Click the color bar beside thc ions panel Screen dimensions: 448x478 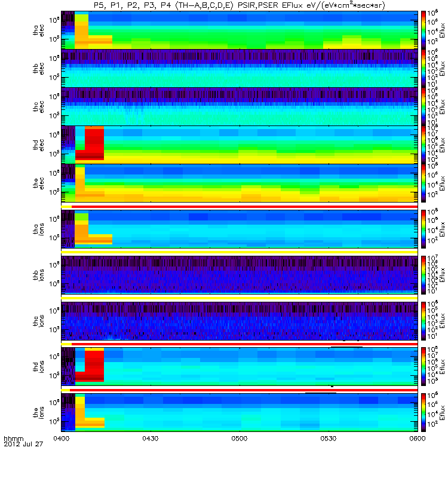click(x=424, y=321)
